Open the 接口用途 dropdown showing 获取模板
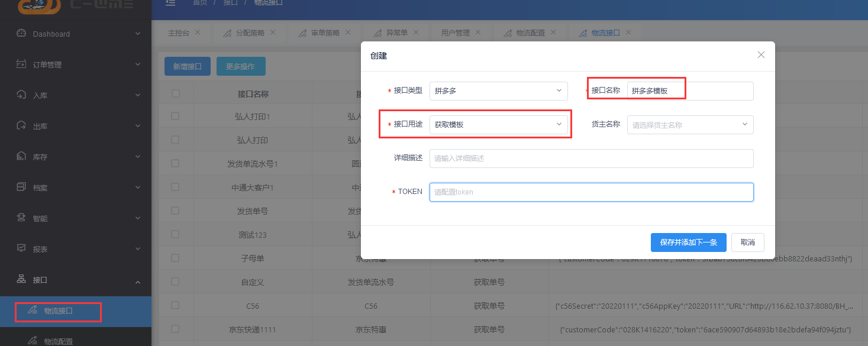 tap(498, 124)
